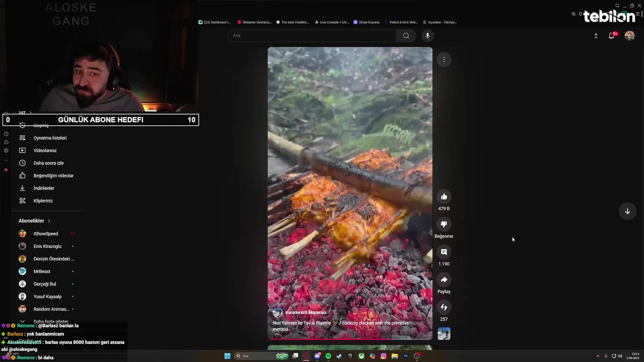Open volume control in system tray
644x362 pixels.
click(x=620, y=356)
